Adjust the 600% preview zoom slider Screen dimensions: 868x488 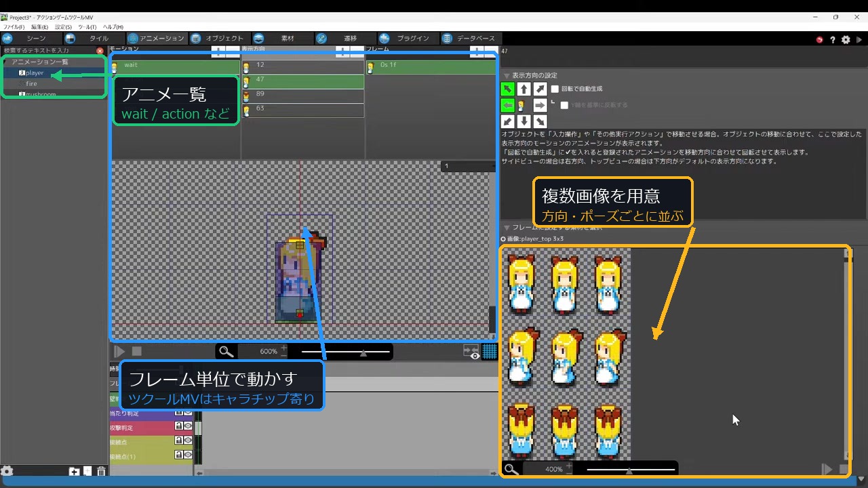346,352
